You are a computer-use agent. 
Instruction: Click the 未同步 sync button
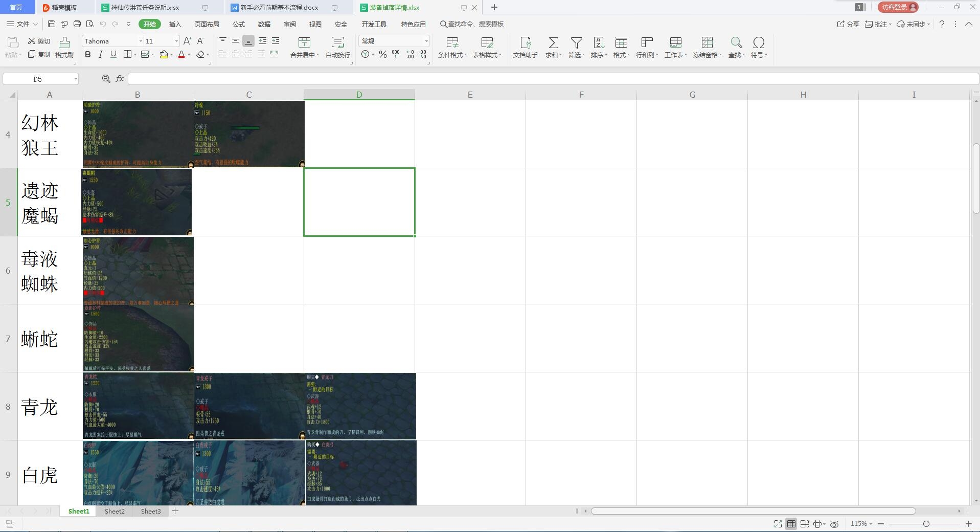(x=914, y=24)
